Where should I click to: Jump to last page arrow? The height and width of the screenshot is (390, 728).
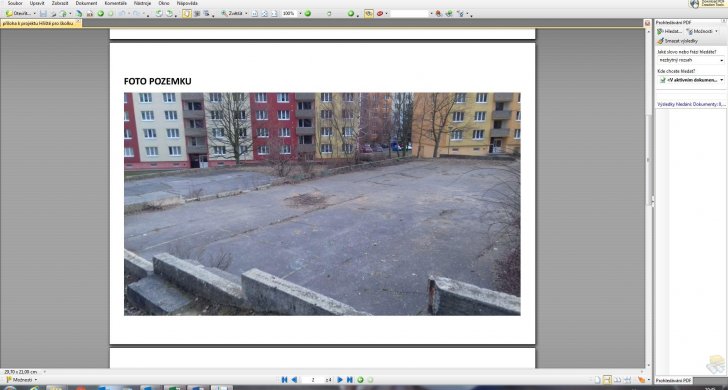point(350,380)
